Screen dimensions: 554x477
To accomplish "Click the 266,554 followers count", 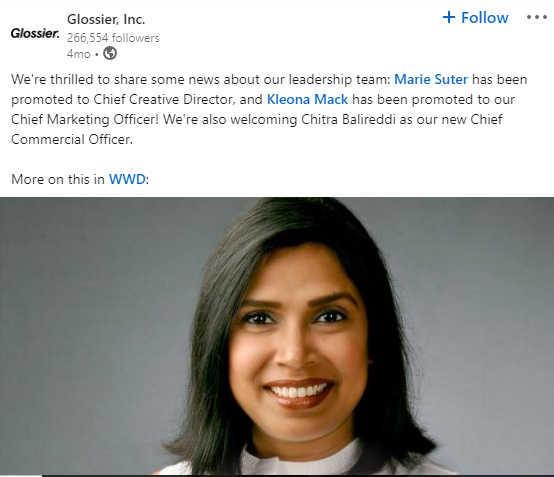I will coord(113,38).
